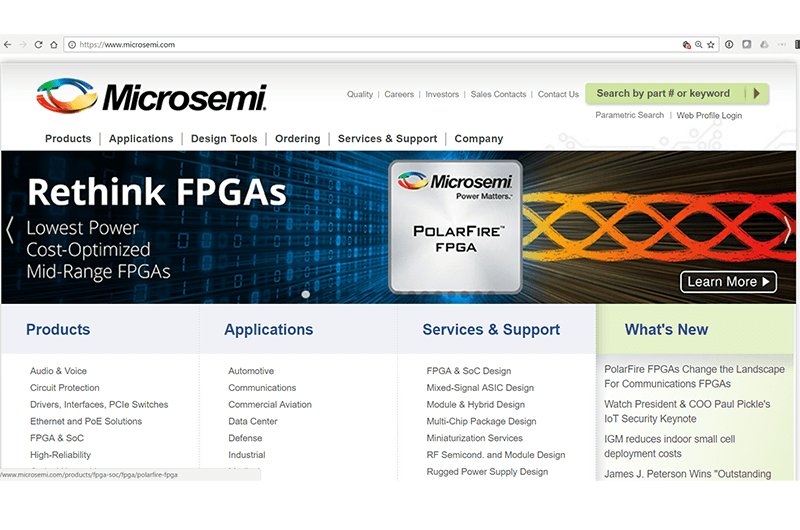Open the Ordering navigation menu
This screenshot has height=530, width=800.
pyautogui.click(x=297, y=139)
